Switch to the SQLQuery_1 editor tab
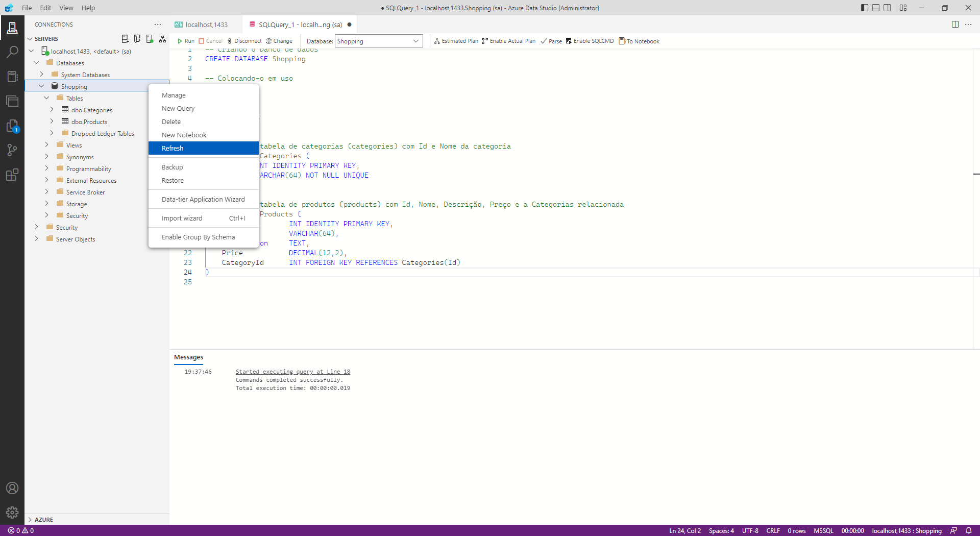The height and width of the screenshot is (536, 980). [x=300, y=25]
